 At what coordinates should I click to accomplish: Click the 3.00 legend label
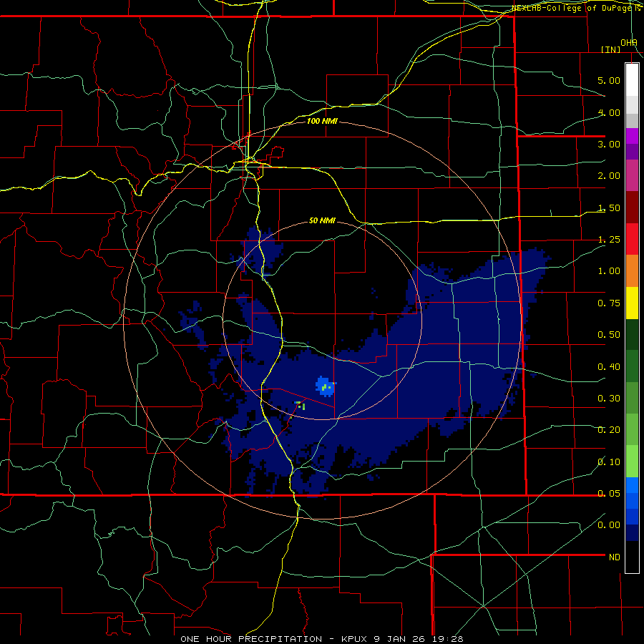coord(609,144)
